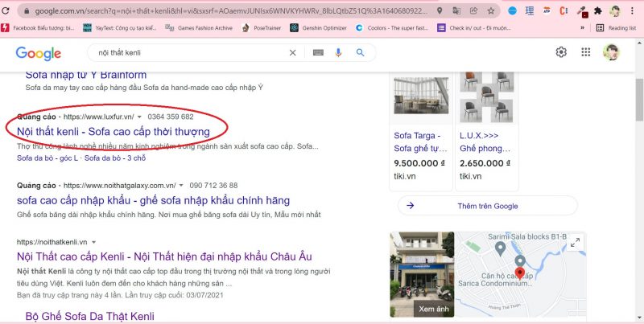
Task: Open the Google apps grid
Action: 586,52
